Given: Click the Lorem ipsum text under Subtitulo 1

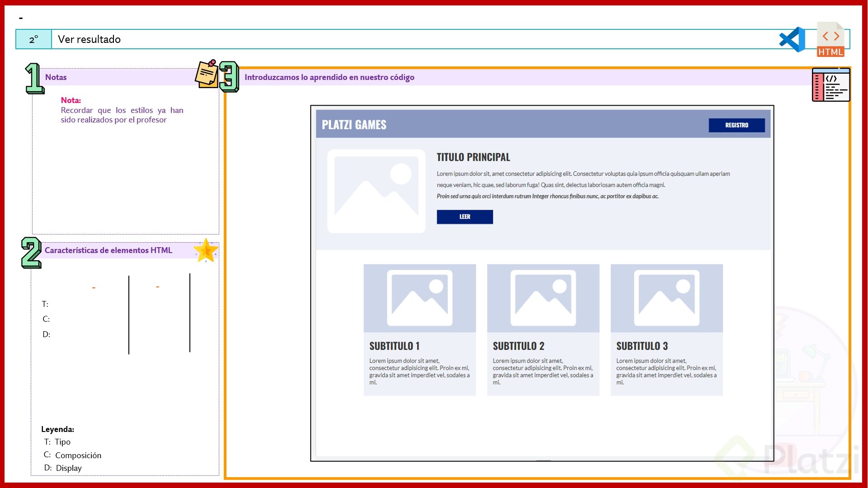Looking at the screenshot, I should tap(420, 371).
